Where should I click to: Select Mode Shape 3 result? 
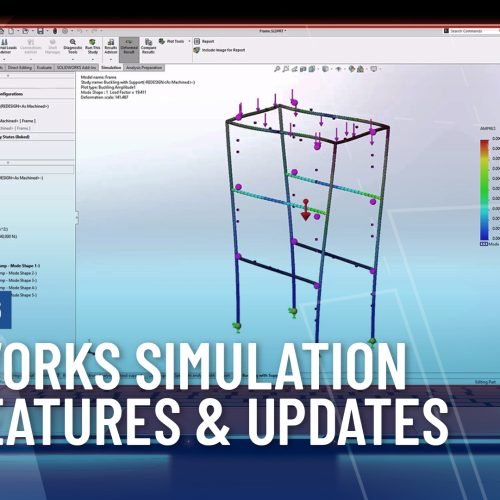pyautogui.click(x=18, y=280)
